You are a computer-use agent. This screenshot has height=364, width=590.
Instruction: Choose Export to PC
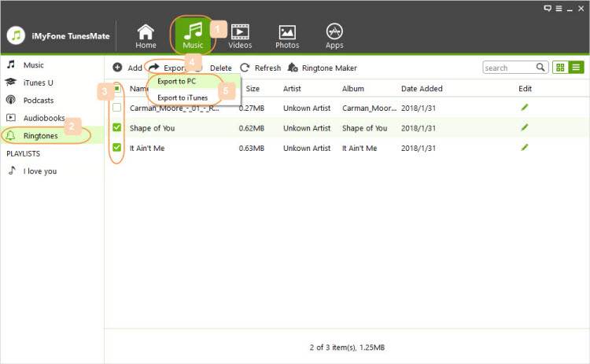coord(194,81)
